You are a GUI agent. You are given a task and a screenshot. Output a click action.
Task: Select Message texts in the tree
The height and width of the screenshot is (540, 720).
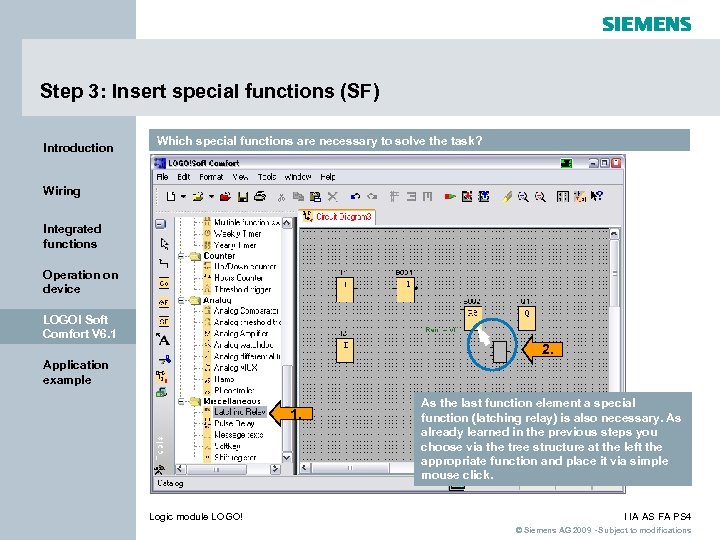(239, 434)
